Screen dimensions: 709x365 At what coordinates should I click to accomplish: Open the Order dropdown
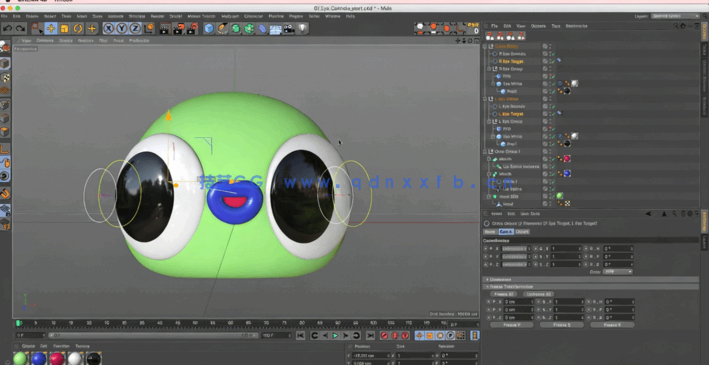point(617,272)
